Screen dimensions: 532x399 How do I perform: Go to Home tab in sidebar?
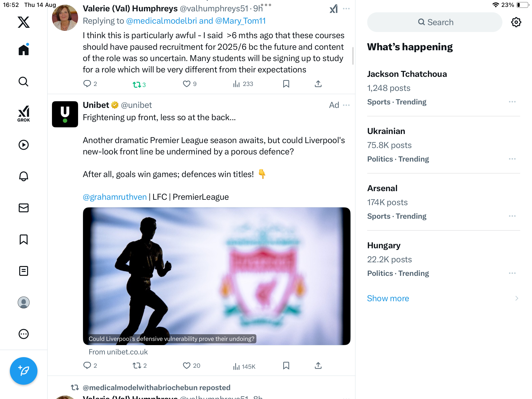24,50
